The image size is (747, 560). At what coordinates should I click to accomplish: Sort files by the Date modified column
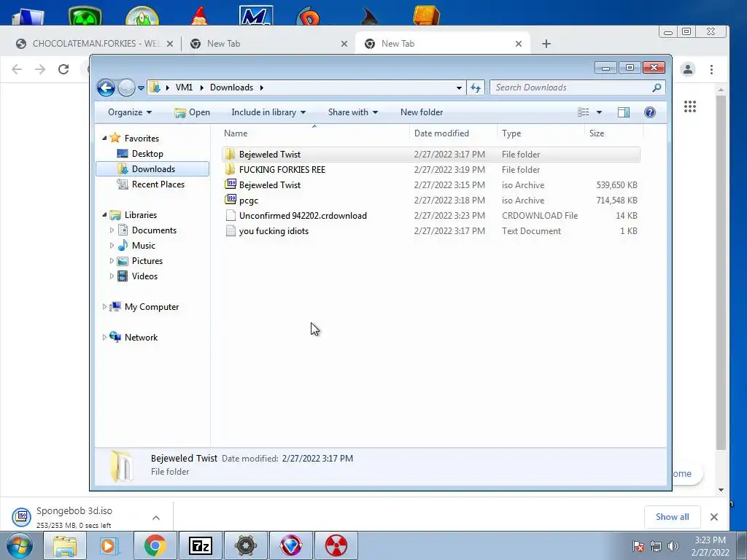click(452, 133)
